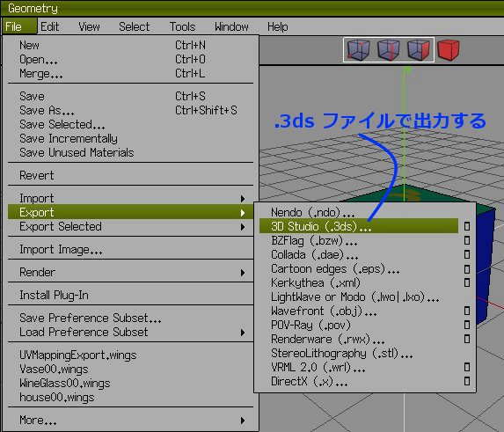Open options box for Collada export
The height and width of the screenshot is (432, 504).
coord(467,254)
